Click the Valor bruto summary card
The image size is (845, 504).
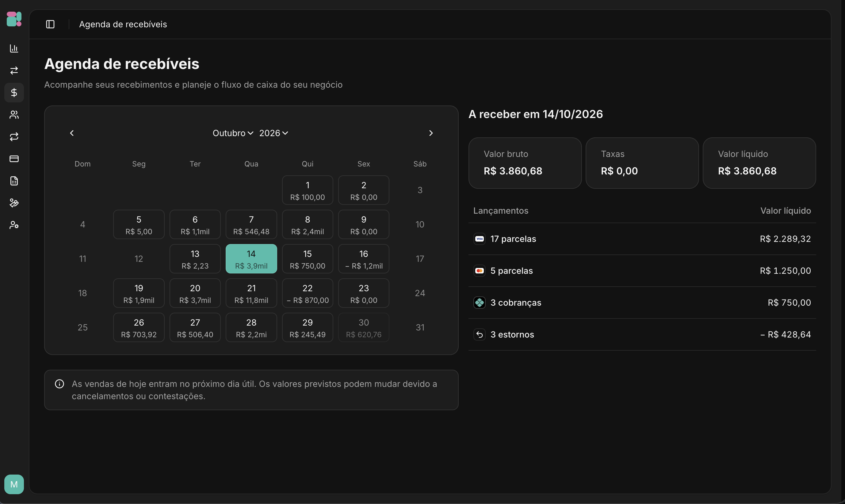tap(525, 163)
